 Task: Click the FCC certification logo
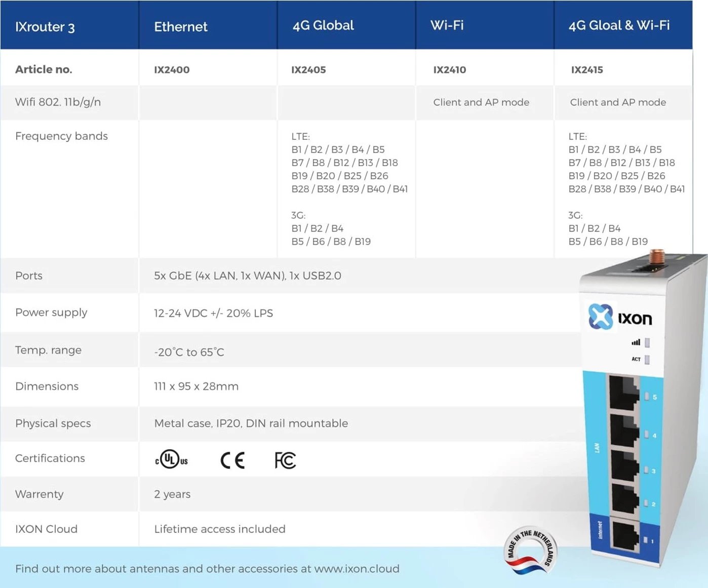point(285,460)
